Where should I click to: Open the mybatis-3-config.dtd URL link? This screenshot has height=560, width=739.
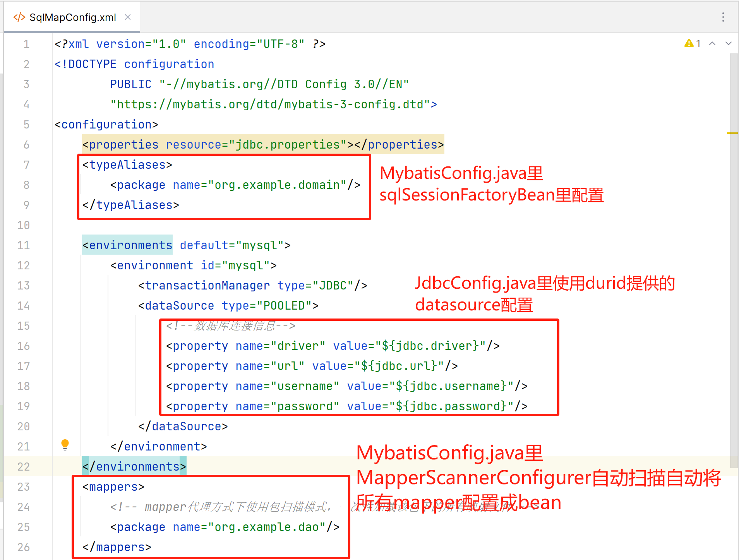click(271, 104)
